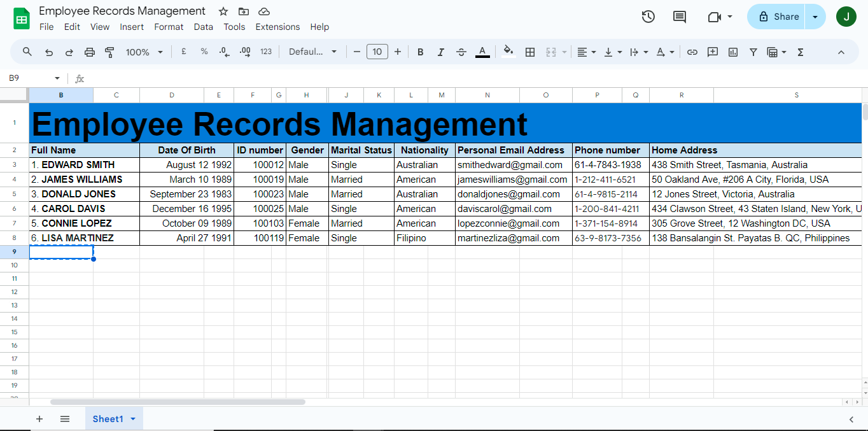Select column D header
868x431 pixels.
[172, 95]
